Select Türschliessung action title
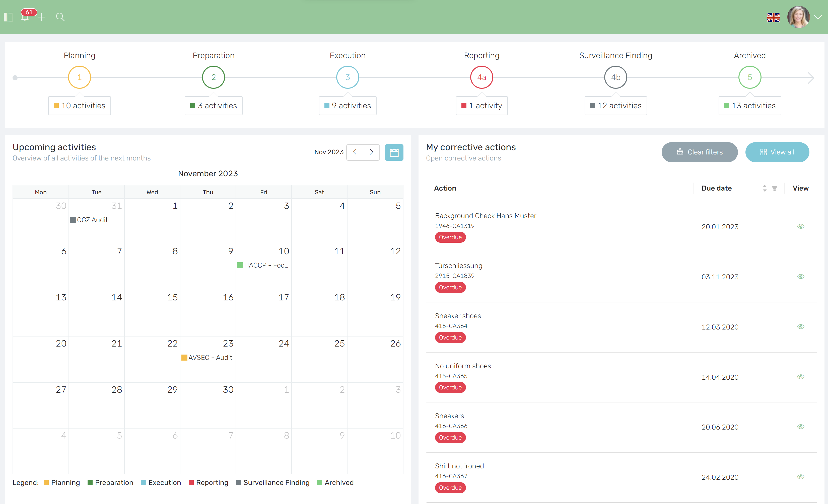The width and height of the screenshot is (828, 504). click(458, 266)
